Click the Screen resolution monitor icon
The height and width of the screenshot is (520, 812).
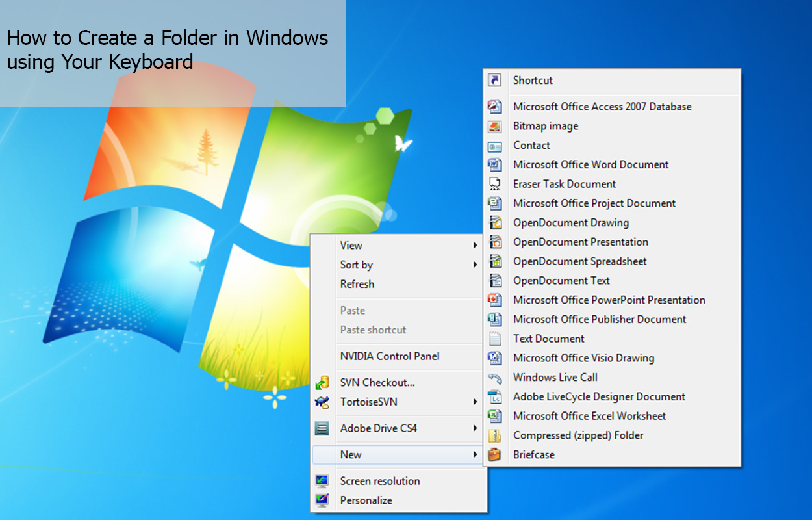pyautogui.click(x=322, y=481)
